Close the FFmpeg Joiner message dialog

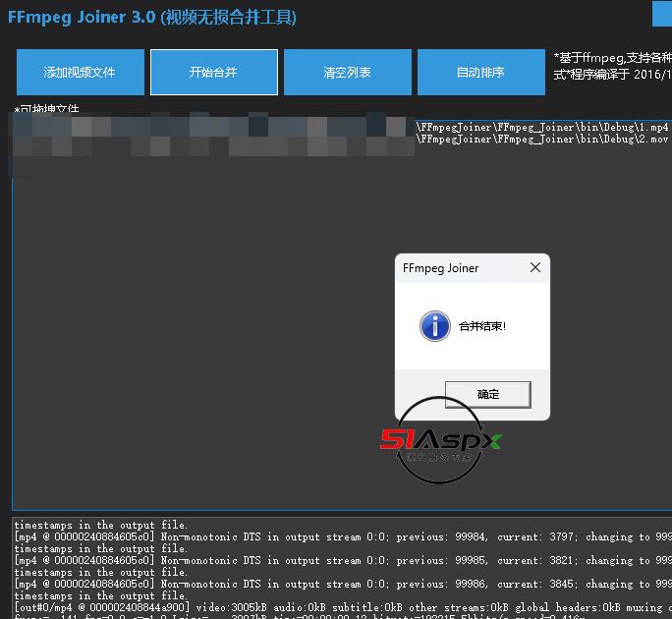coord(534,267)
